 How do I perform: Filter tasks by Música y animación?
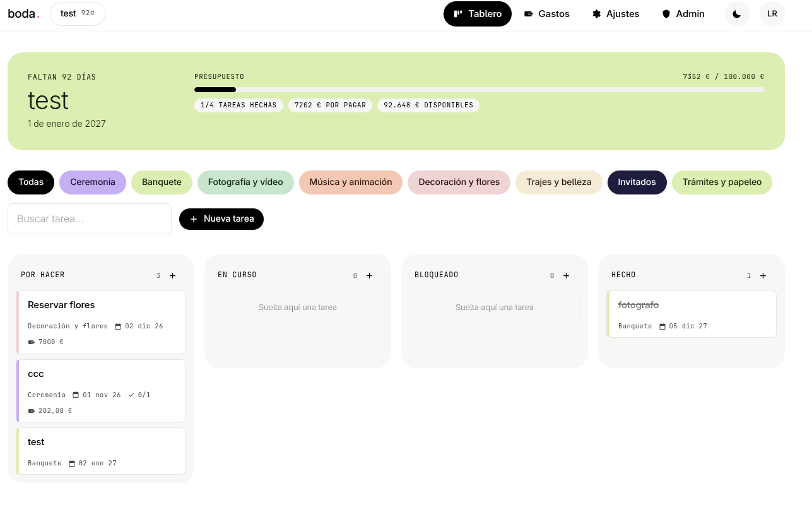coord(351,182)
